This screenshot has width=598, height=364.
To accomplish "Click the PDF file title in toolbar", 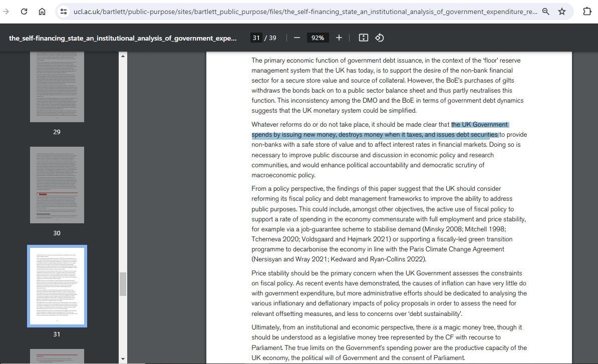I will click(x=123, y=38).
